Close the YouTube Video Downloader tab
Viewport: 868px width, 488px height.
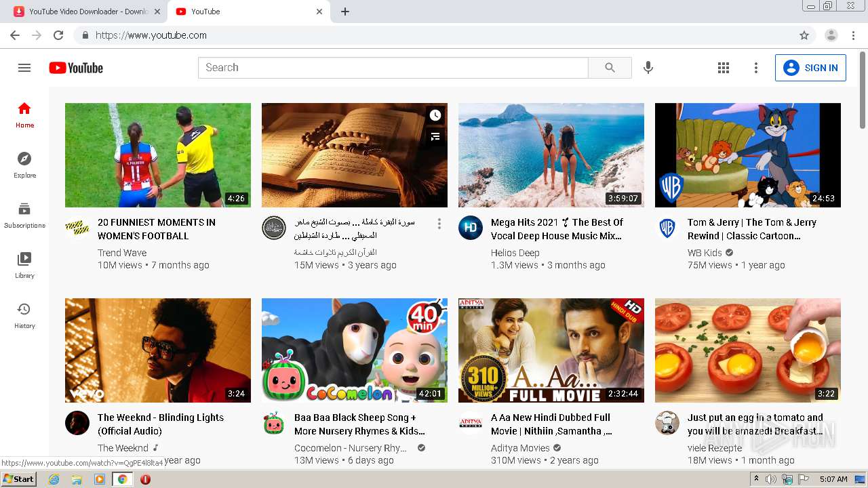[x=157, y=12]
